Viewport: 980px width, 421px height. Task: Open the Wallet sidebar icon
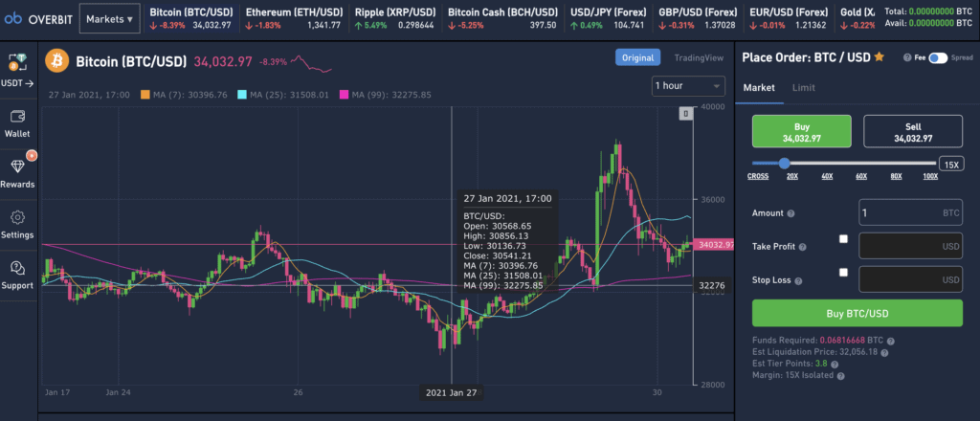coord(17,116)
